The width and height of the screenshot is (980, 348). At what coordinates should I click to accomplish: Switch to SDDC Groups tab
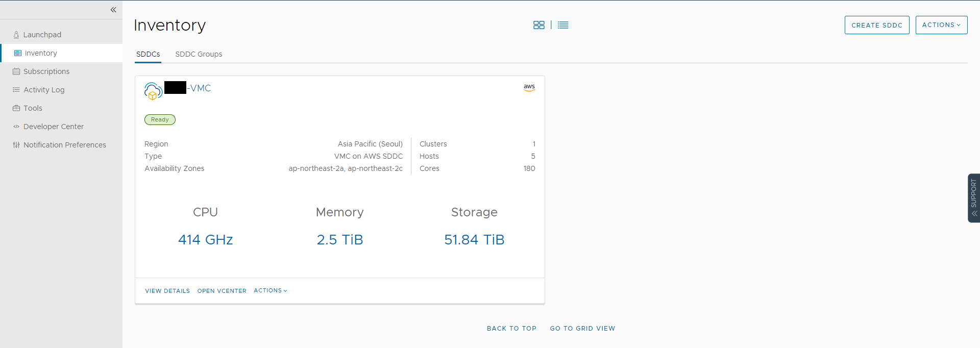[199, 54]
